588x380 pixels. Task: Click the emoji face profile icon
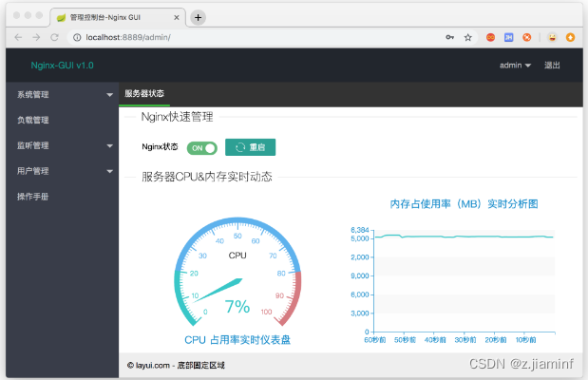[552, 37]
